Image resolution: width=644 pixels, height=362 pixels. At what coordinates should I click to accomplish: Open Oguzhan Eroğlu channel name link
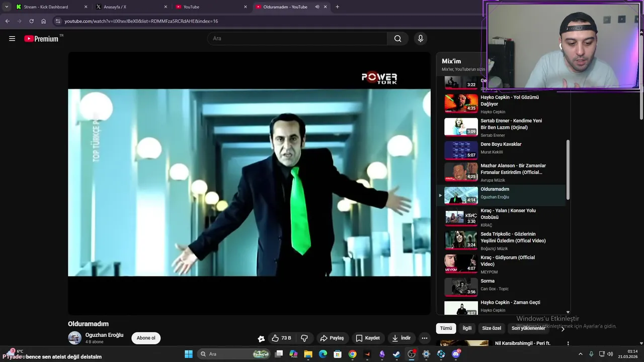point(104,335)
